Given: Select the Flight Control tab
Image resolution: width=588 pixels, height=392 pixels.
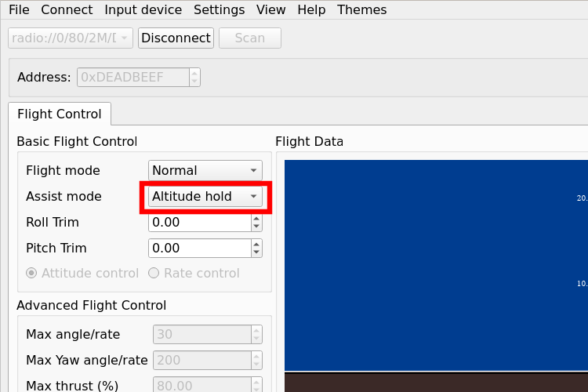Looking at the screenshot, I should coord(60,114).
